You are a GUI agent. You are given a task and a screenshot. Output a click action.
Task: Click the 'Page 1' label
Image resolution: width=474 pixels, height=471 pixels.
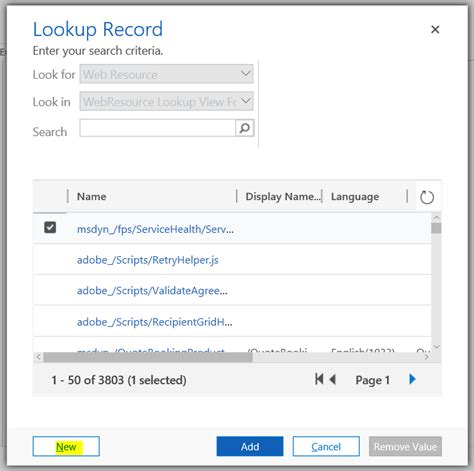pos(372,380)
